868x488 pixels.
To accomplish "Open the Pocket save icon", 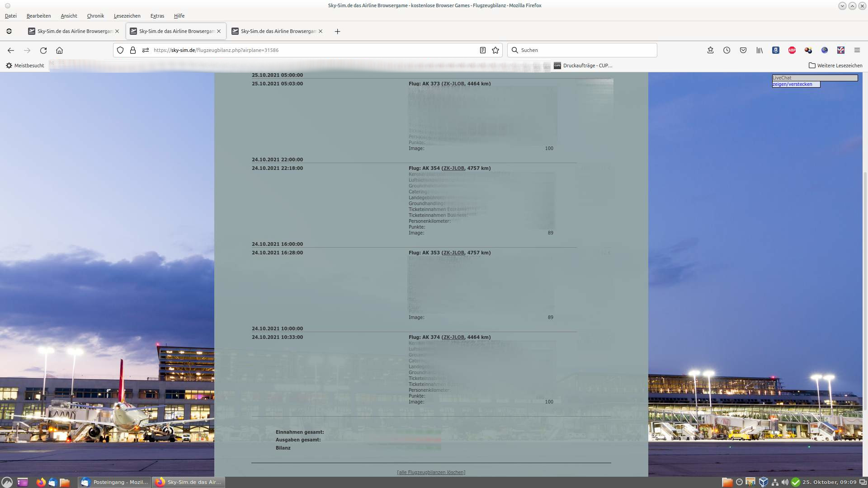I will tap(743, 50).
